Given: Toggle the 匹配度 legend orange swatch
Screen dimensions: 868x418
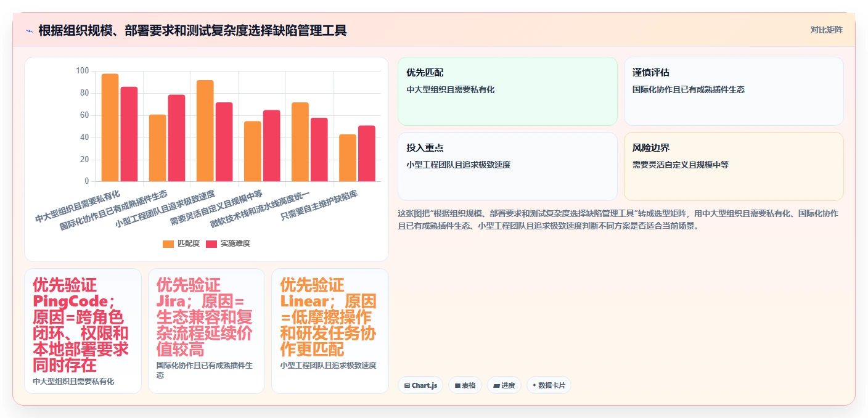Looking at the screenshot, I should click(x=168, y=244).
